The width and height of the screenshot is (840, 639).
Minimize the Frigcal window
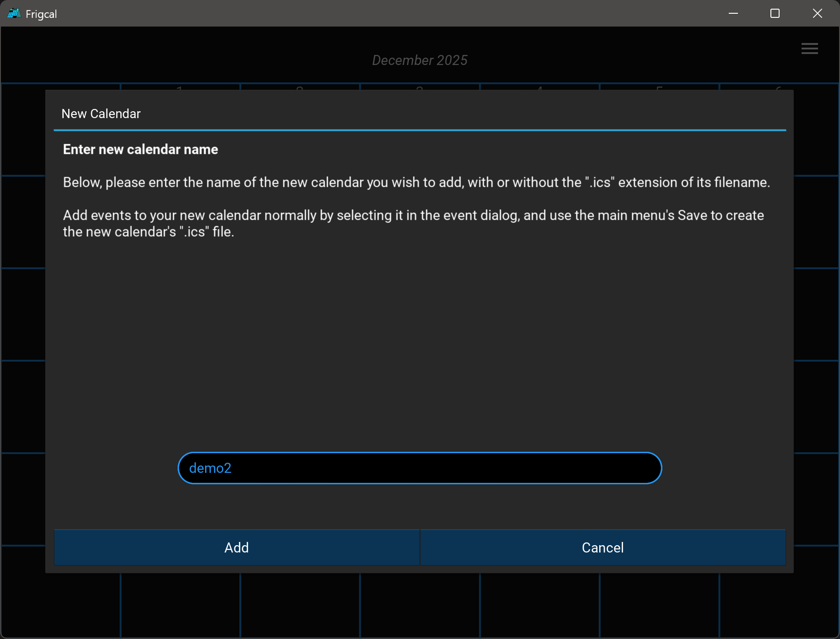733,14
